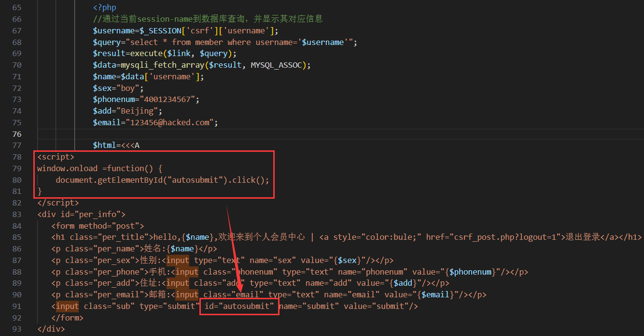Click the execute($link, $query) call
644x336 pixels.
pyautogui.click(x=181, y=54)
